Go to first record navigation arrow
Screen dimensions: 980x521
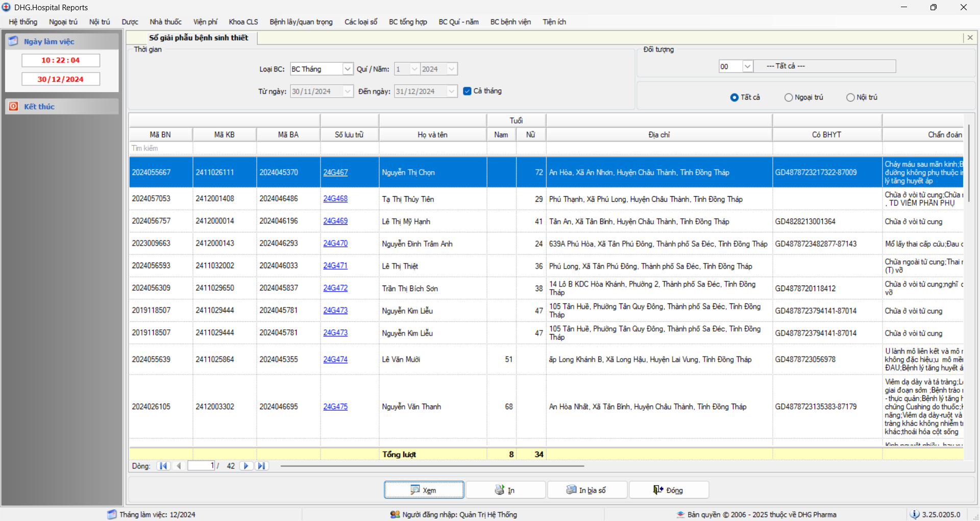coord(163,466)
